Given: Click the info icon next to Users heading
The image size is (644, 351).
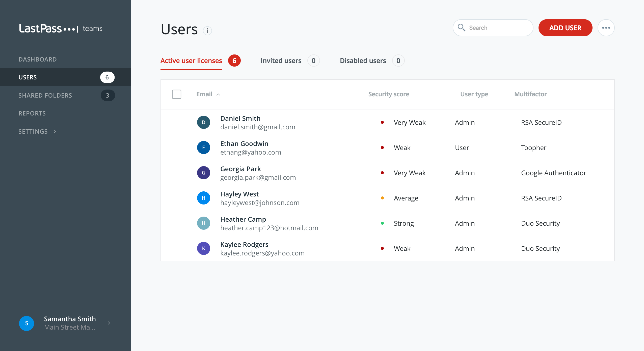Looking at the screenshot, I should click(x=207, y=31).
